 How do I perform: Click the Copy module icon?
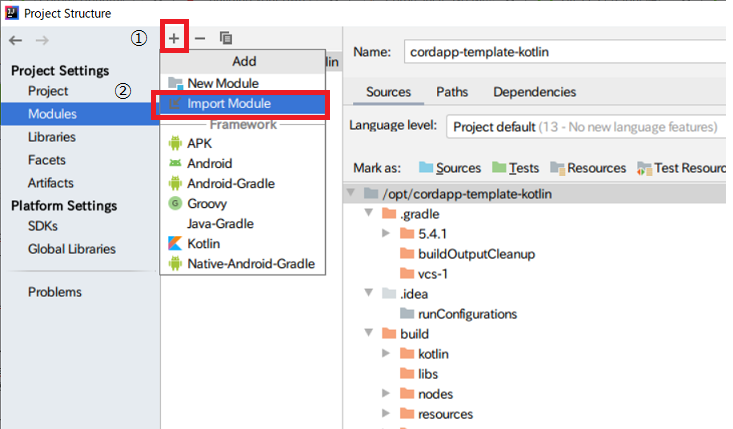[x=226, y=38]
